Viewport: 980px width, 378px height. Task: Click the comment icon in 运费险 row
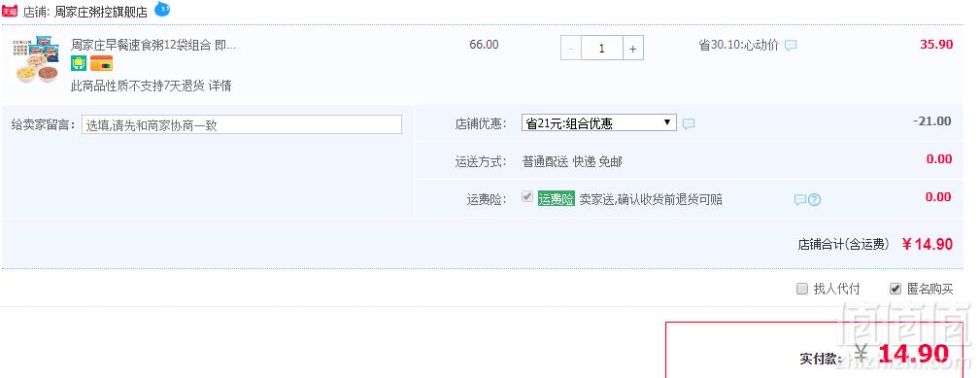(x=800, y=200)
